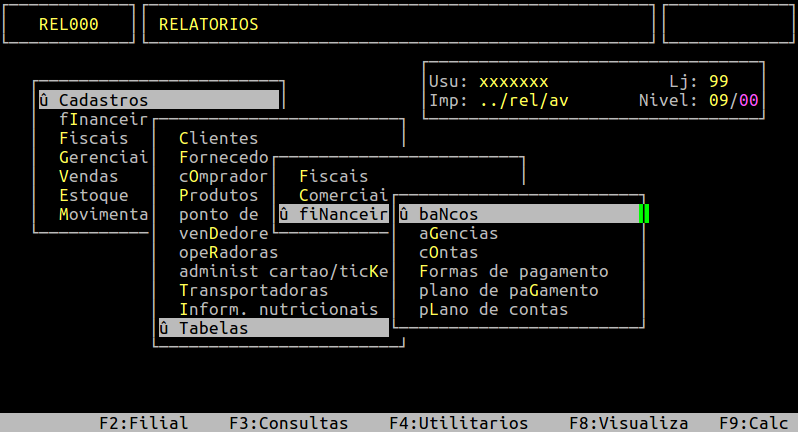
Task: Expand the Cadastros main menu item
Action: tap(158, 100)
